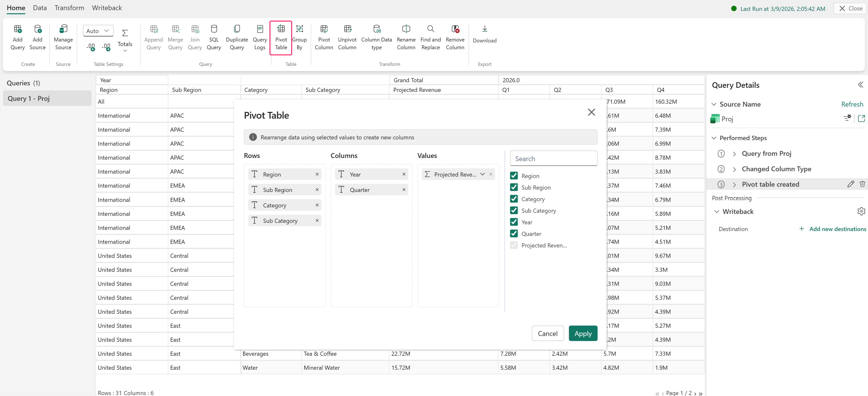Open the Auto format dropdown
The width and height of the screenshot is (868, 396).
98,31
